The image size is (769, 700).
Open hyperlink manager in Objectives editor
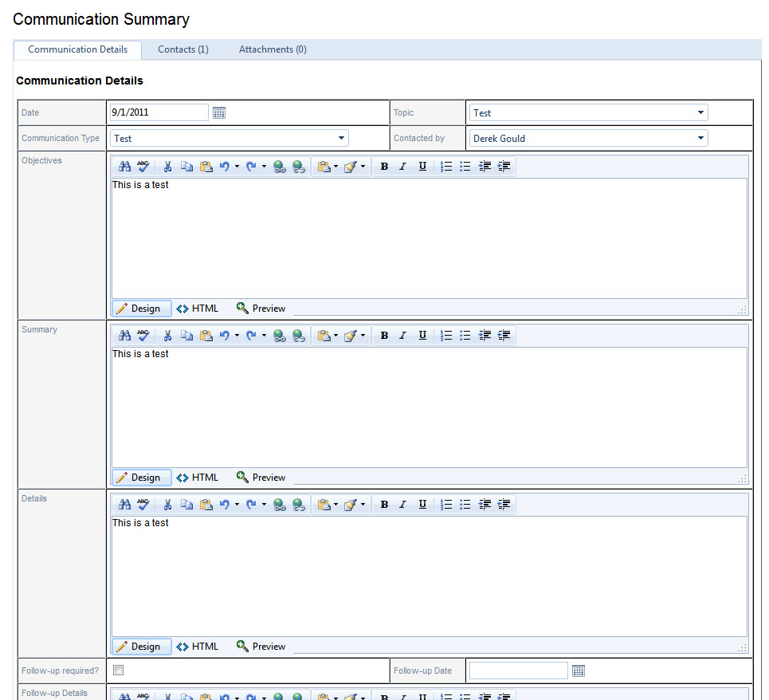(x=280, y=167)
